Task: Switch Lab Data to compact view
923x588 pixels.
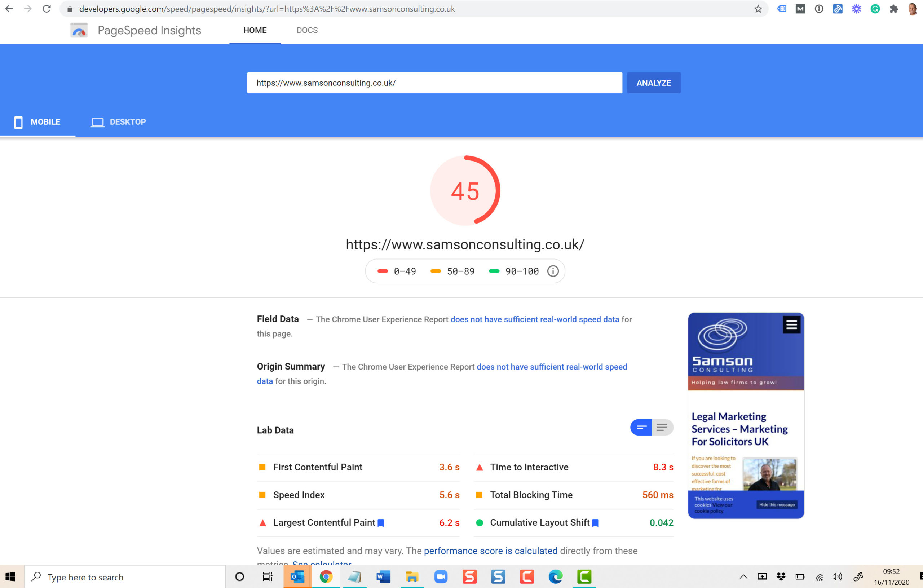Action: pyautogui.click(x=641, y=428)
